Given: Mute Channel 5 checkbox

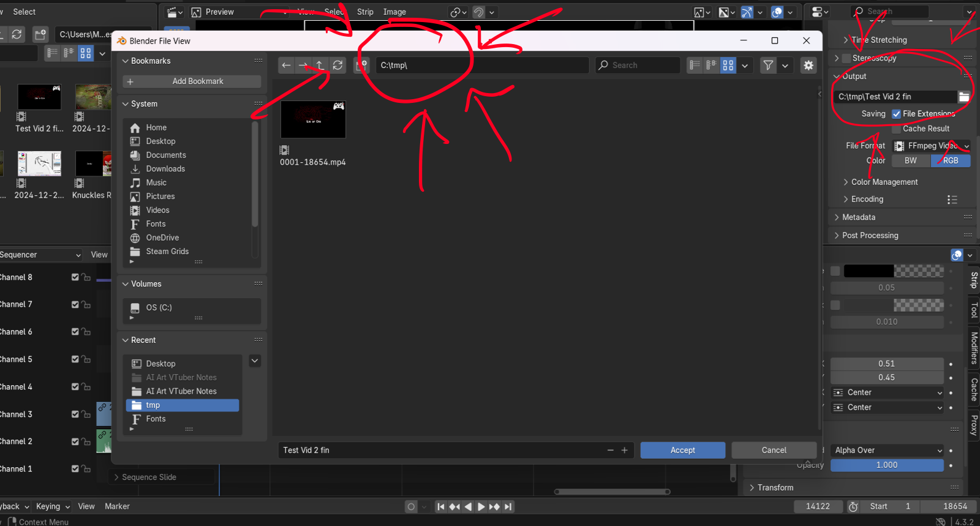Looking at the screenshot, I should coord(75,359).
